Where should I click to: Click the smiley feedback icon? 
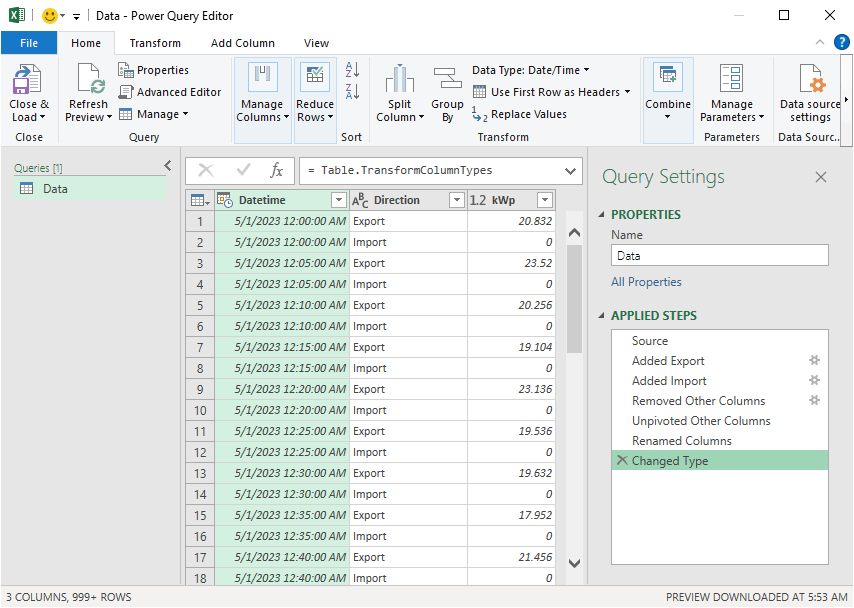click(50, 16)
